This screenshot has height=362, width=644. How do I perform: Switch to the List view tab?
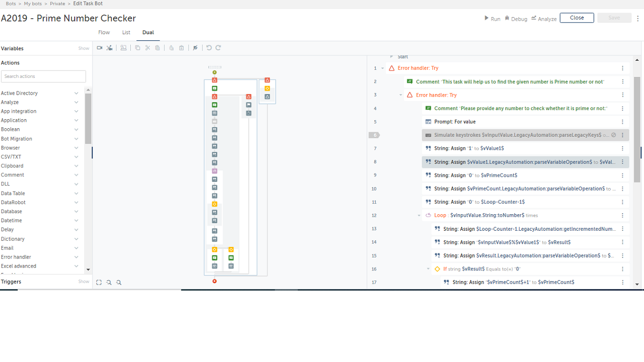pos(126,32)
